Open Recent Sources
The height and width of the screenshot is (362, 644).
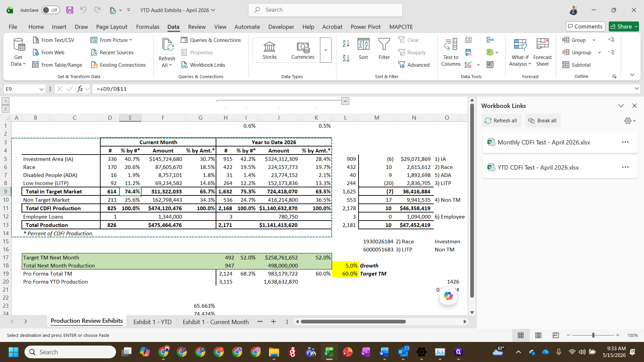point(112,52)
